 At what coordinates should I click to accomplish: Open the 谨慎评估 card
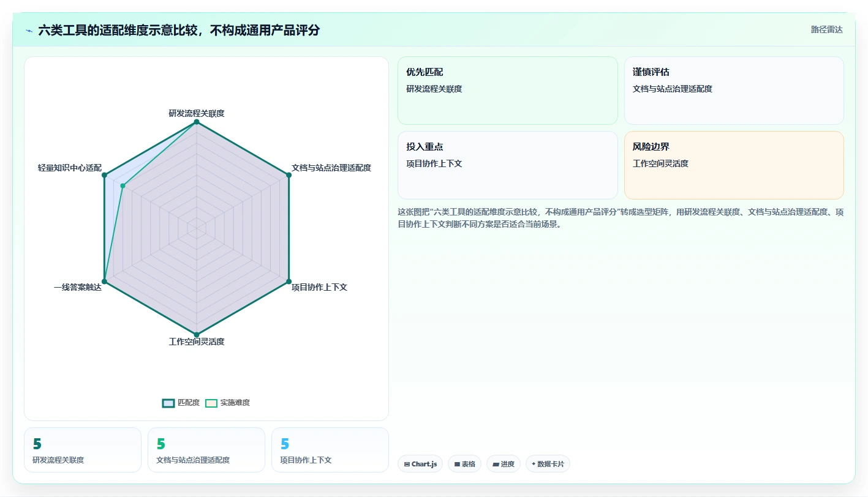click(x=734, y=91)
